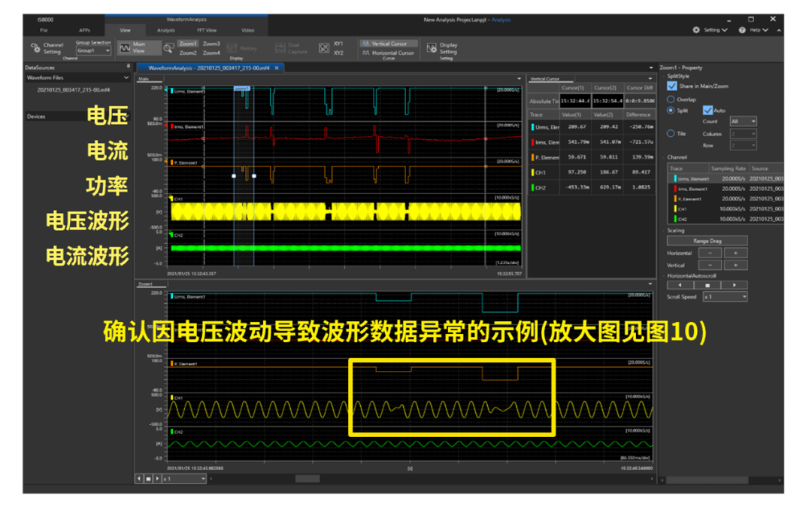Image resolution: width=812 pixels, height=507 pixels.
Task: Open the Group Selection Group1 dropdown
Action: (x=93, y=50)
